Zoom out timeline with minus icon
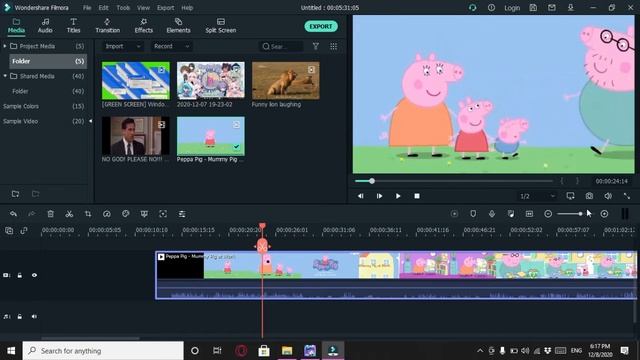 click(x=548, y=214)
